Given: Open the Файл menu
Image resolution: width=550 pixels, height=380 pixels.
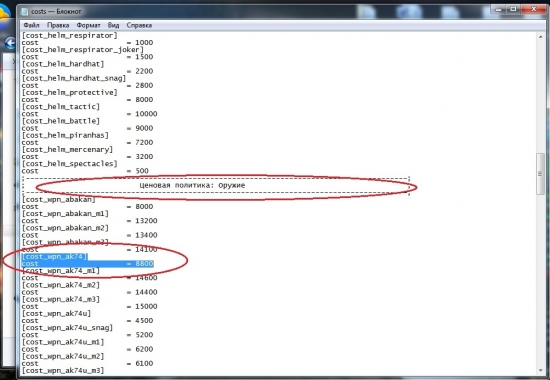Looking at the screenshot, I should tap(31, 25).
